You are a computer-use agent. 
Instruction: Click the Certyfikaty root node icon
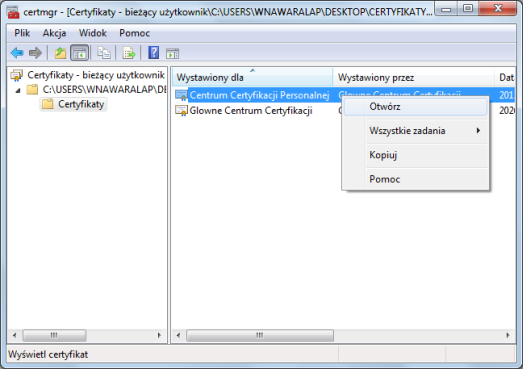[17, 75]
